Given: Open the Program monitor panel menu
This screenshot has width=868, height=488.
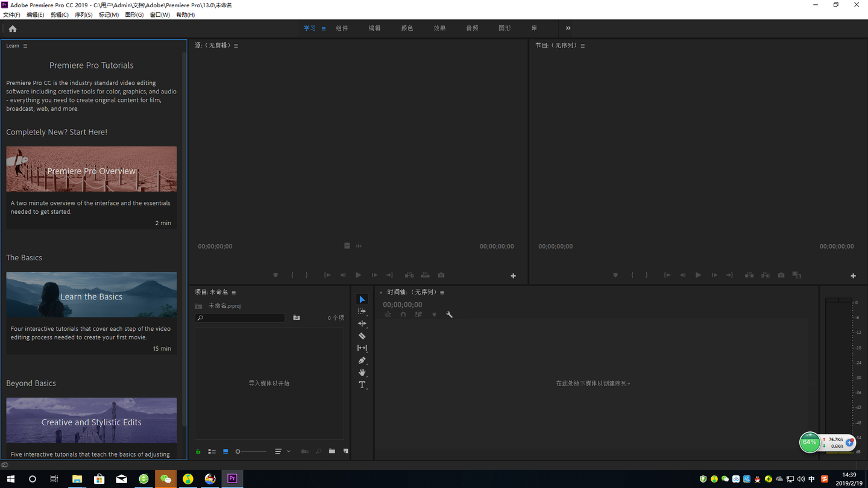Looking at the screenshot, I should [x=582, y=46].
